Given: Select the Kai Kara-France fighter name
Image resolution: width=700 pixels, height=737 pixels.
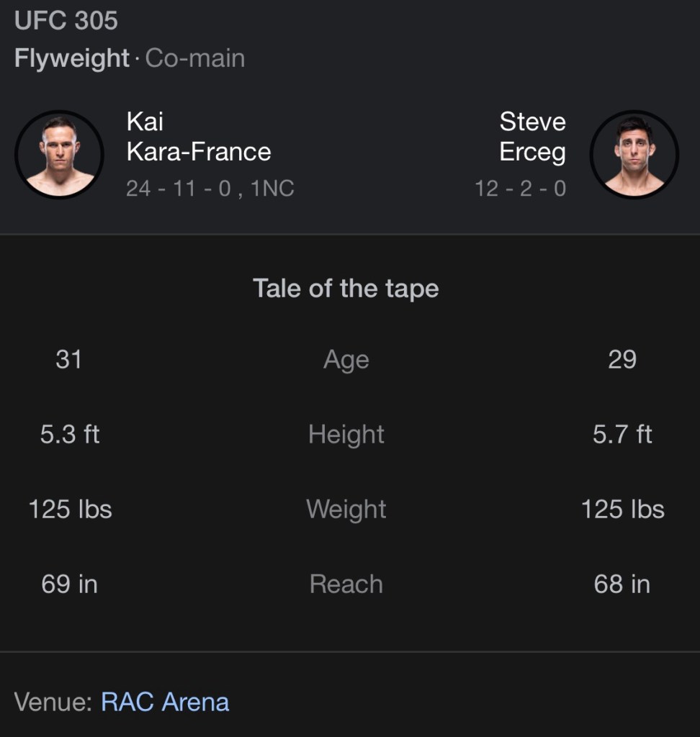Looking at the screenshot, I should point(199,137).
